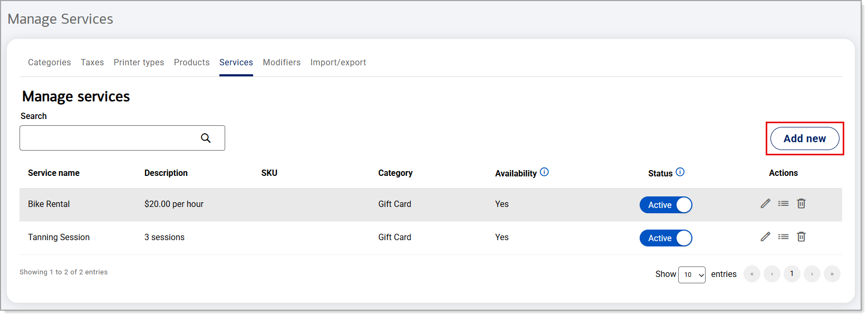This screenshot has height=317, width=868.
Task: Delete Bike Rental using trash icon
Action: click(801, 203)
